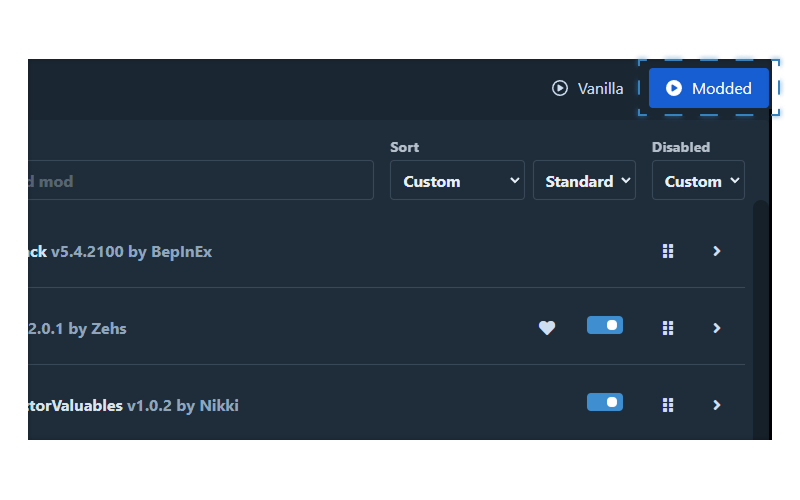Select the 2.0.1 by Zehs mod entry
This screenshot has height=500, width=800.
point(386,327)
